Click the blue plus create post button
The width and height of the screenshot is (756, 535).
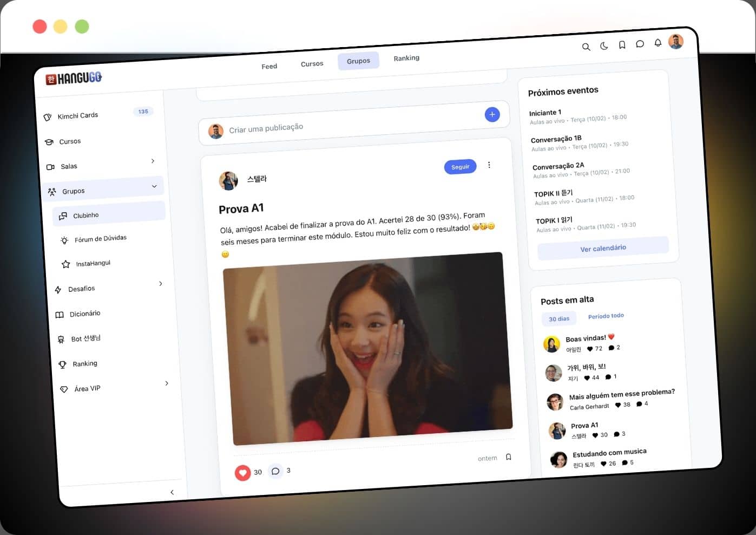tap(492, 115)
